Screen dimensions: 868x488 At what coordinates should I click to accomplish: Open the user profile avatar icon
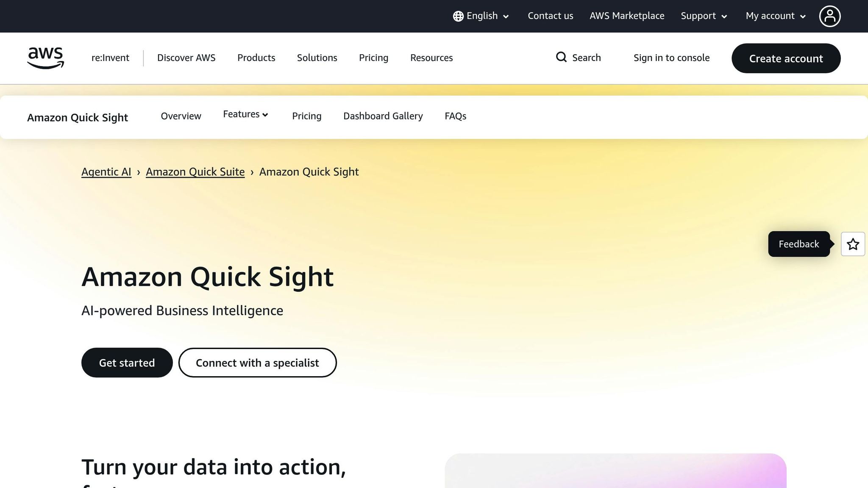tap(830, 16)
